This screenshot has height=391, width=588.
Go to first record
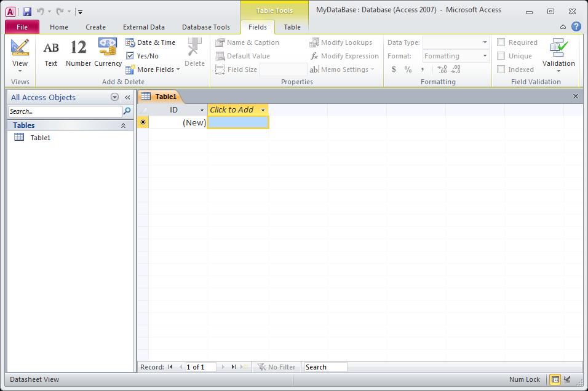pyautogui.click(x=170, y=367)
